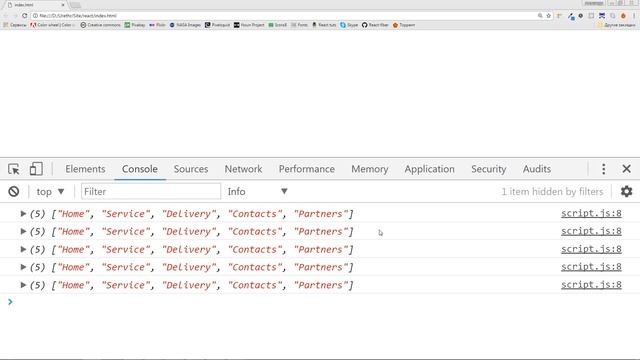Focus the console Filter field
This screenshot has height=360, width=640.
pyautogui.click(x=151, y=191)
